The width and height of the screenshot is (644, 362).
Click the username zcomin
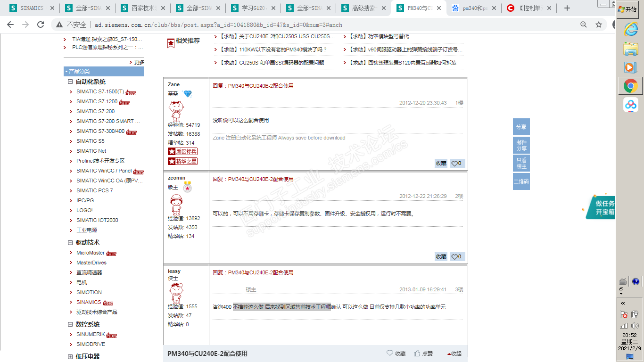click(x=176, y=178)
